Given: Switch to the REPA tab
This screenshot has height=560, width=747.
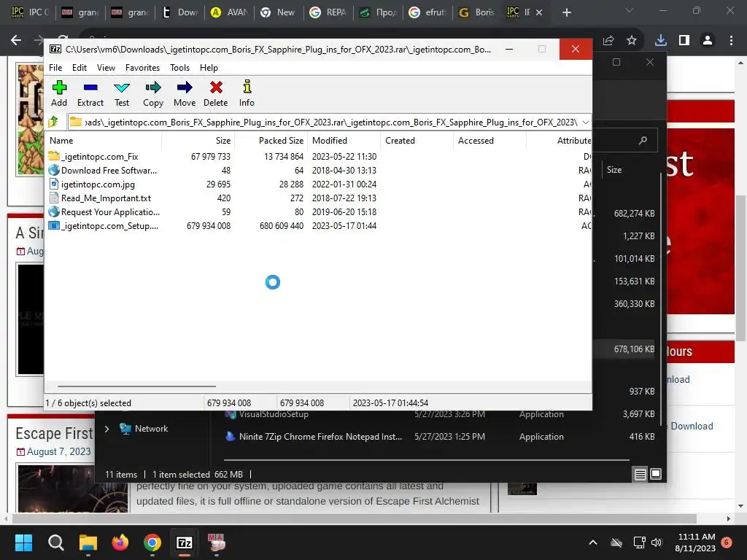Looking at the screenshot, I should pos(329,12).
